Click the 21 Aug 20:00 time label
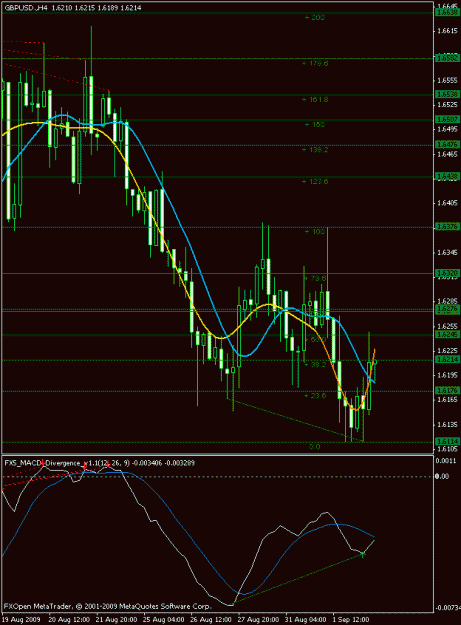461x625 pixels. (117, 620)
